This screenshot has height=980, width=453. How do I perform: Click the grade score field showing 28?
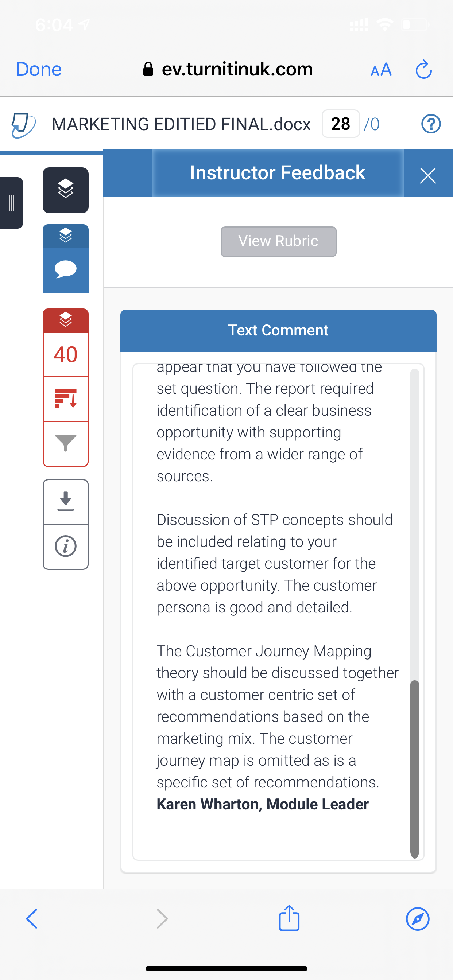point(340,124)
